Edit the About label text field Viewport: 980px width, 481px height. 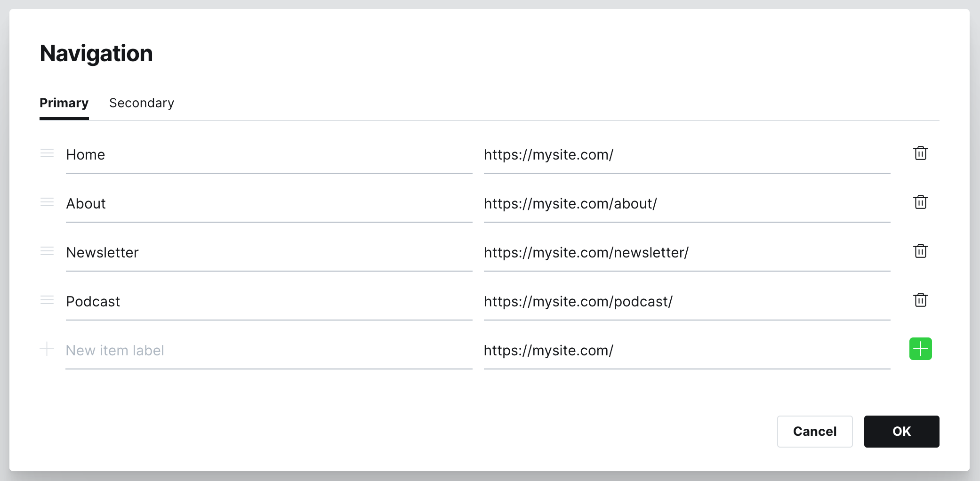(x=269, y=204)
